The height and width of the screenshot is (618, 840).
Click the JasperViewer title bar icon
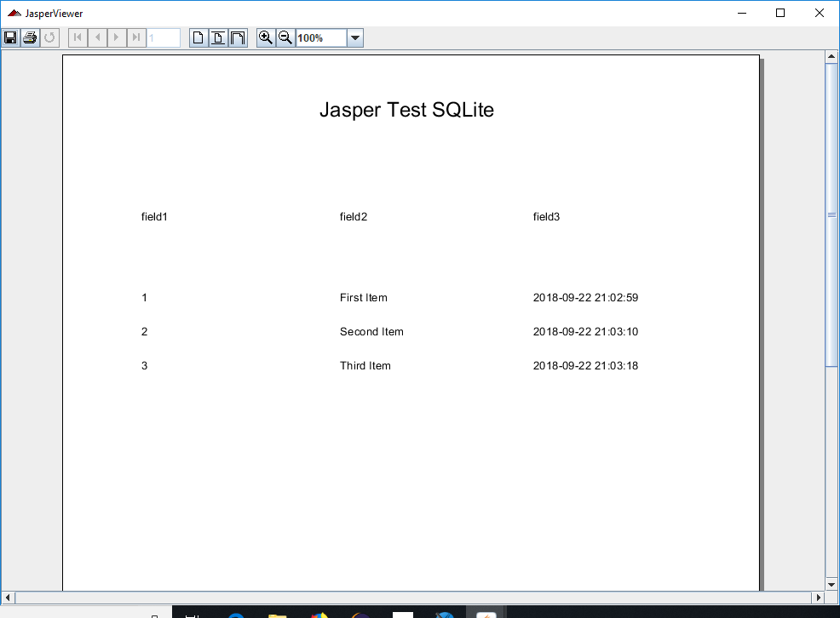(14, 13)
